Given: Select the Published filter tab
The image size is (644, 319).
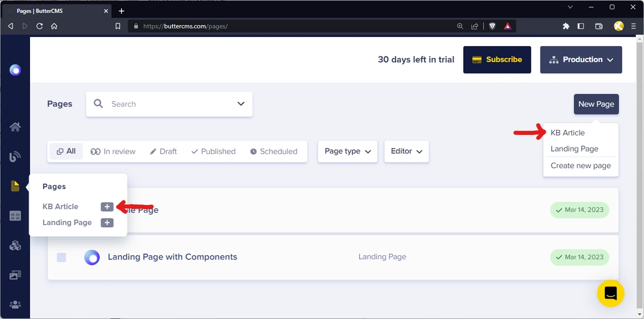Looking at the screenshot, I should click(x=213, y=151).
